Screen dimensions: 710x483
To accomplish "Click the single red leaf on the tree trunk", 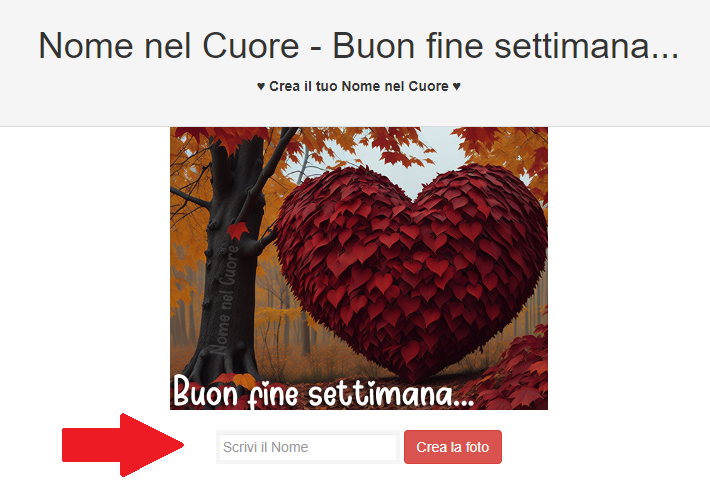I will click(x=238, y=230).
